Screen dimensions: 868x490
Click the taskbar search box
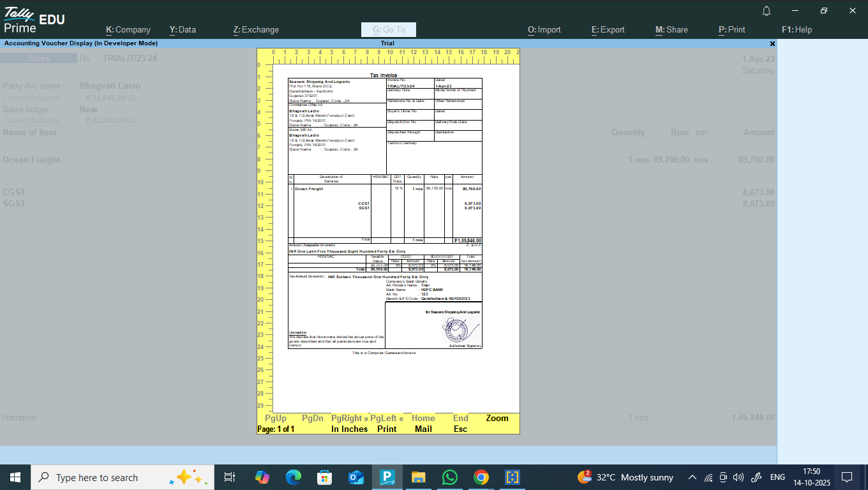(x=122, y=477)
